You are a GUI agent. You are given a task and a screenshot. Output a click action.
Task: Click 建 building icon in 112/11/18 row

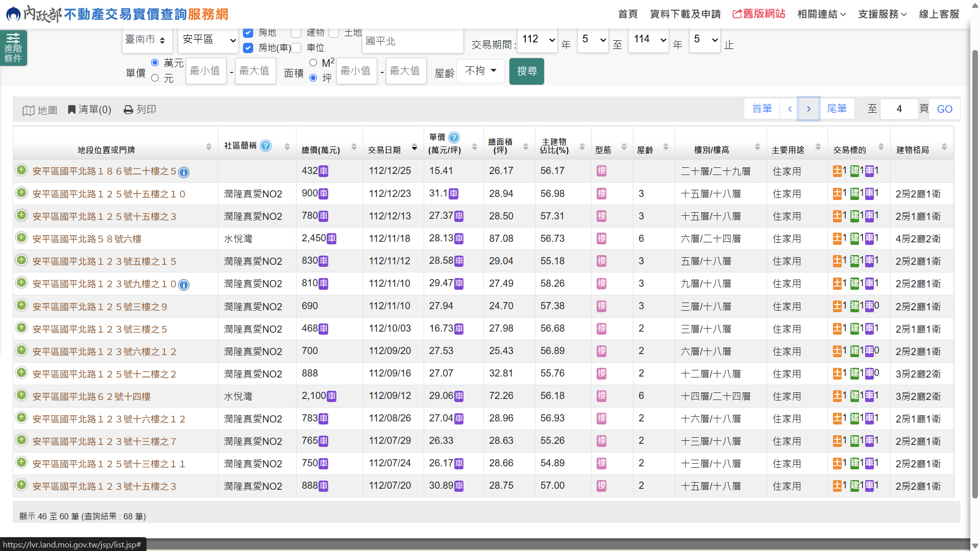(854, 238)
